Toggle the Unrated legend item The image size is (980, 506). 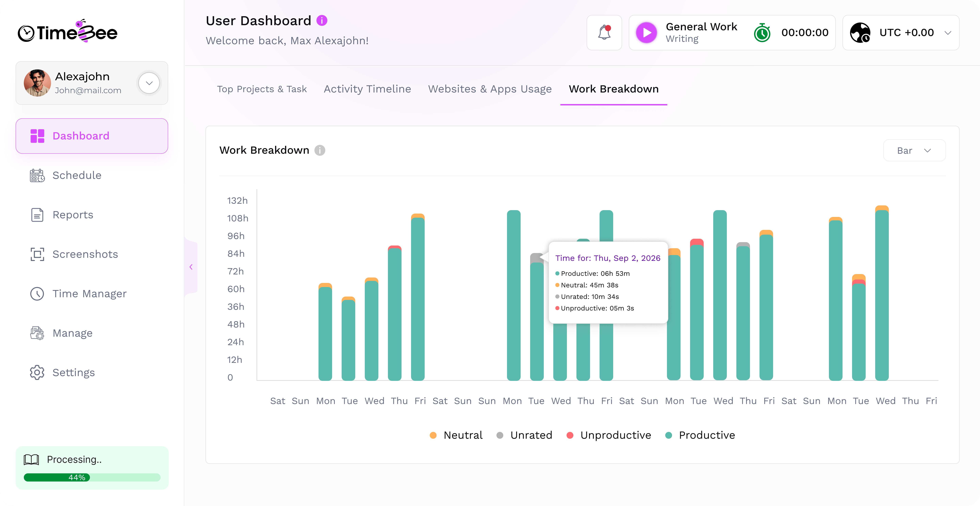524,435
